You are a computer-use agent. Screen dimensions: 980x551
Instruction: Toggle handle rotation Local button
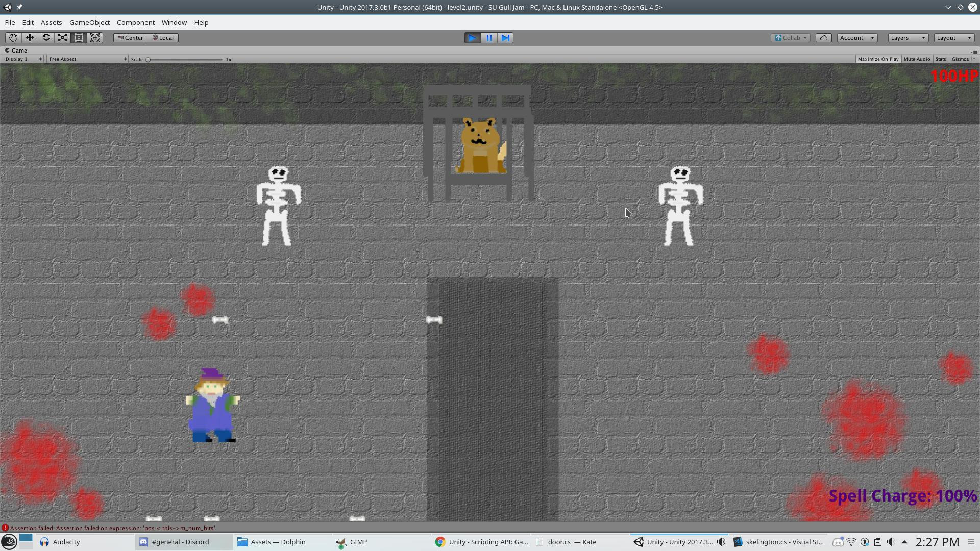click(163, 38)
